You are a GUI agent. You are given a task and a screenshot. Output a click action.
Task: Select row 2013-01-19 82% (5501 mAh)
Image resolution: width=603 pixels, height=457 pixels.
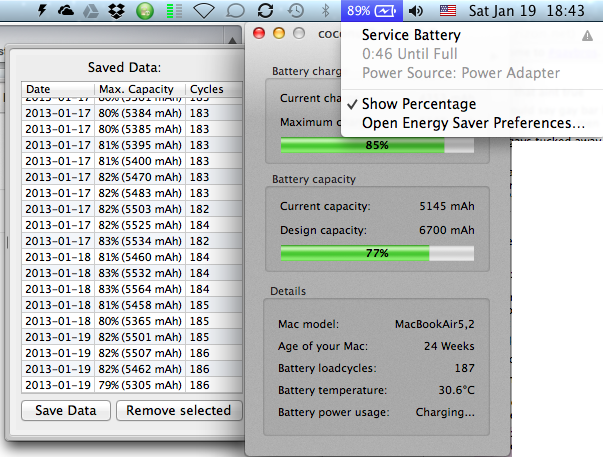pos(132,337)
